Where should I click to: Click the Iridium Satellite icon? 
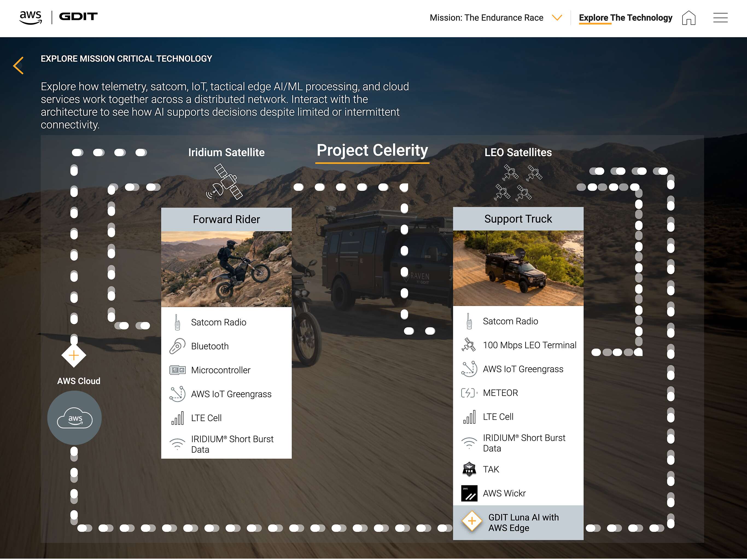tap(224, 181)
